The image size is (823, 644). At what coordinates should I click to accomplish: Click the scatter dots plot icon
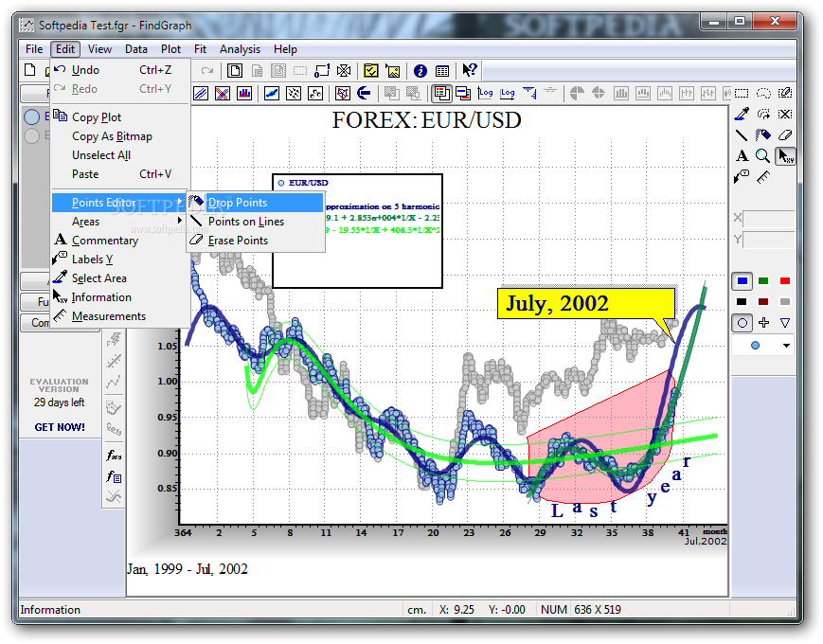coord(294,94)
